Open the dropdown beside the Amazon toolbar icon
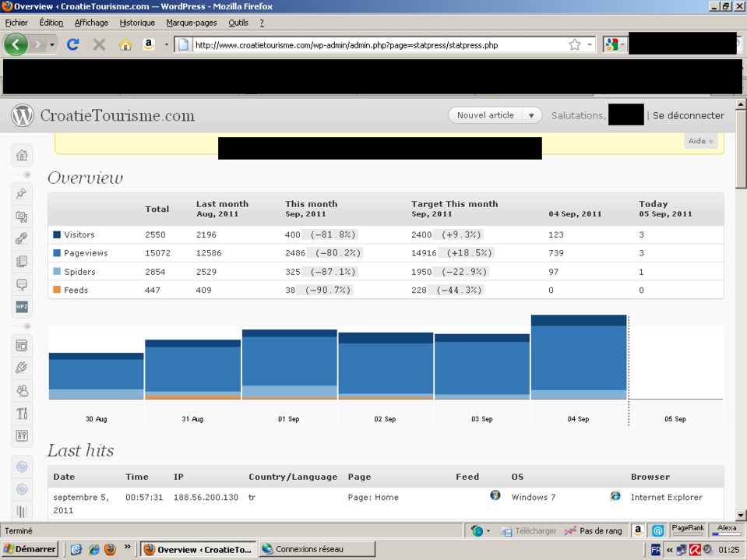 166,44
